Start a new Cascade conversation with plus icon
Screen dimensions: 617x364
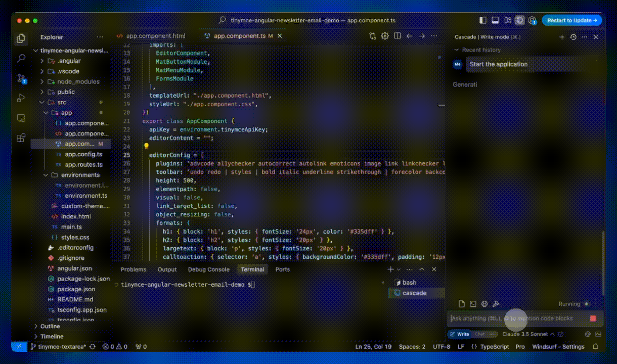pos(562,37)
